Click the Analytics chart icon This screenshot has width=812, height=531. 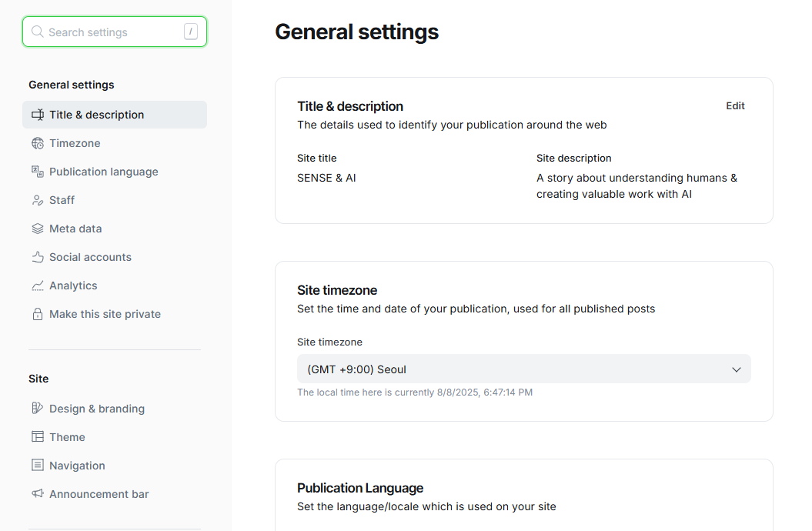37,286
